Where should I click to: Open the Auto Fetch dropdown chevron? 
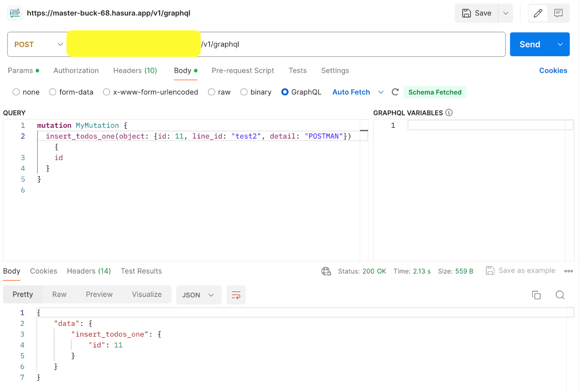coord(381,92)
